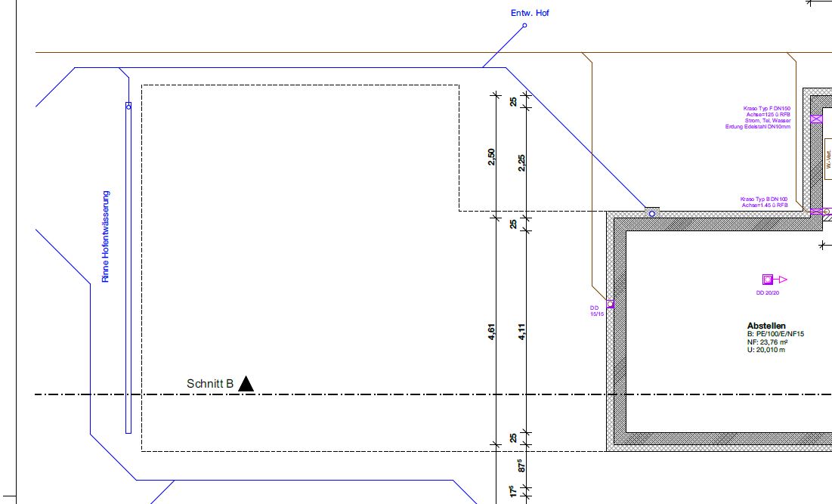The width and height of the screenshot is (832, 504).
Task: Click the Kraso Typ B DN100 wall penetration symbol
Action: (x=815, y=212)
